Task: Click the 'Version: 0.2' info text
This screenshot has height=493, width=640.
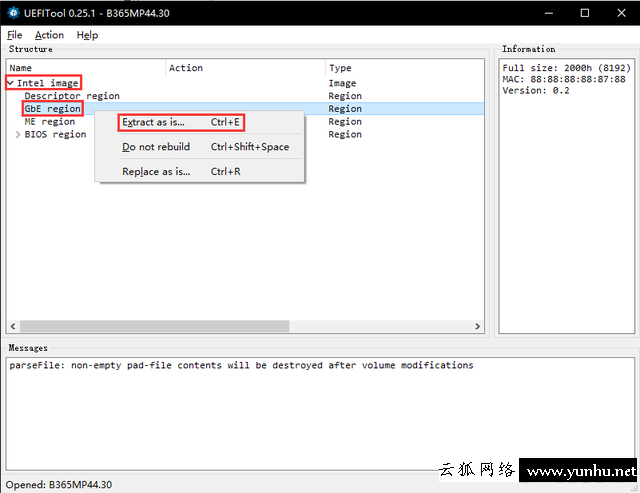Action: click(536, 91)
